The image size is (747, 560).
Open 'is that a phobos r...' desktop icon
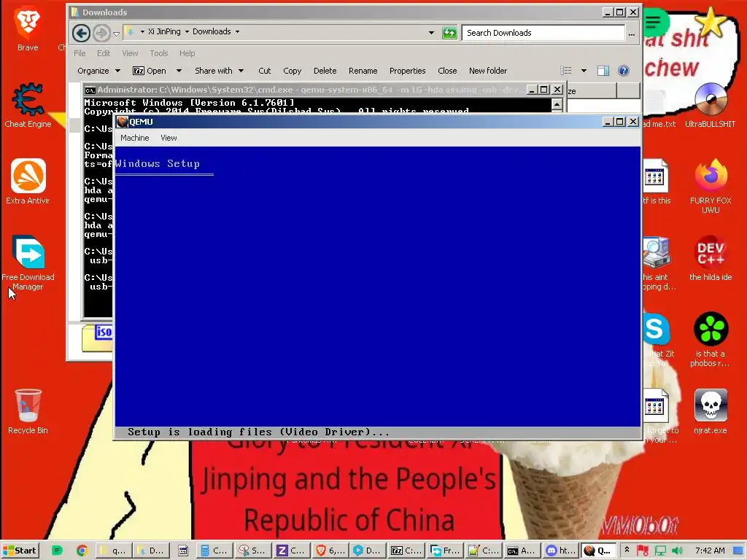click(x=711, y=339)
